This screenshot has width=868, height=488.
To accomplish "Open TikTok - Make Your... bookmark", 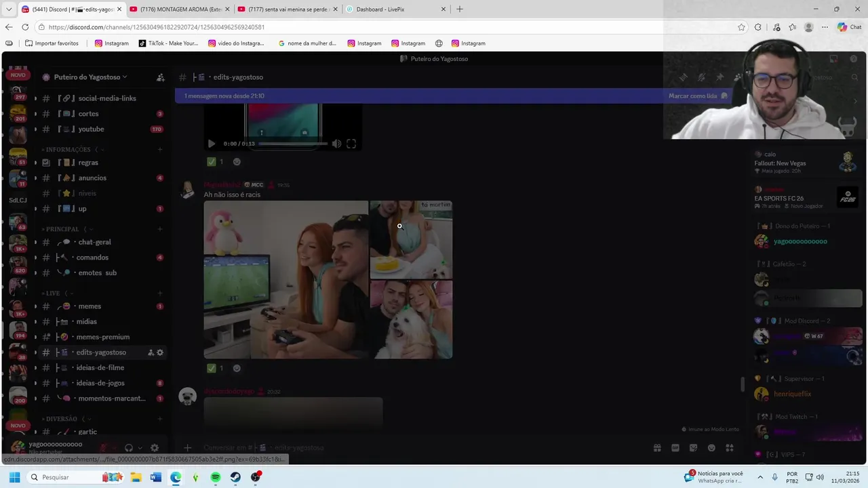I will (x=168, y=43).
